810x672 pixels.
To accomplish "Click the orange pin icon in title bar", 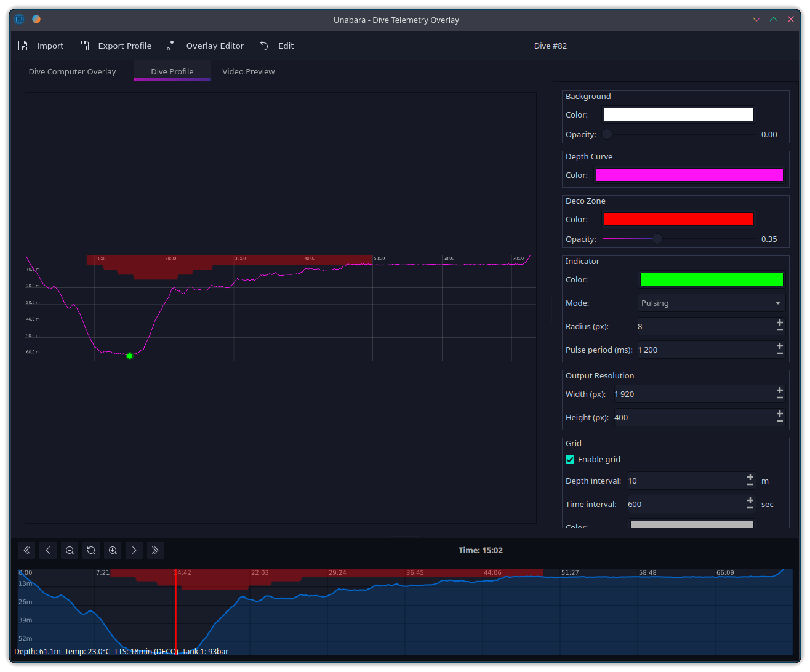I will (36, 19).
